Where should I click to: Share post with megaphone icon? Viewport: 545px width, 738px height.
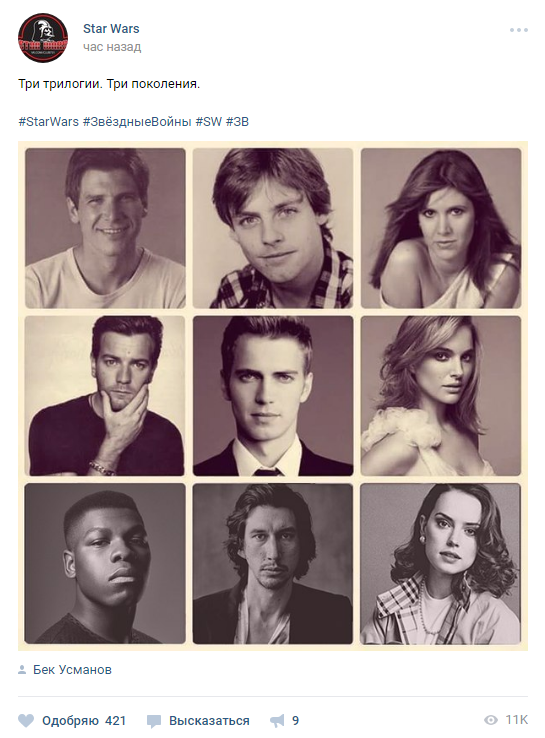[277, 721]
